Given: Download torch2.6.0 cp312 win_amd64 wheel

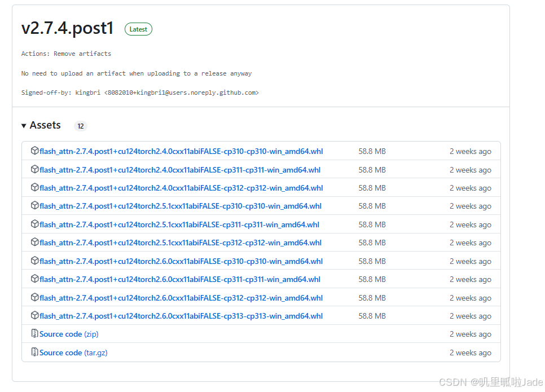Looking at the screenshot, I should tap(181, 298).
